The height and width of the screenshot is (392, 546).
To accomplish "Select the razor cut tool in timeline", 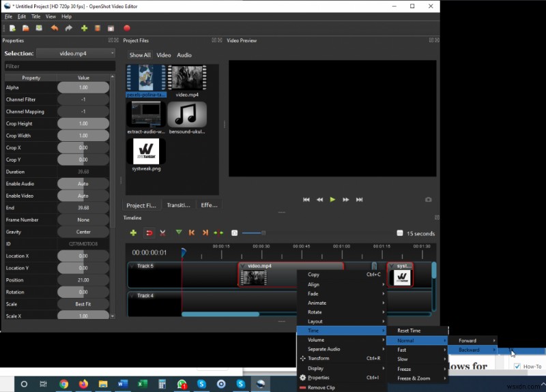I will [x=162, y=232].
